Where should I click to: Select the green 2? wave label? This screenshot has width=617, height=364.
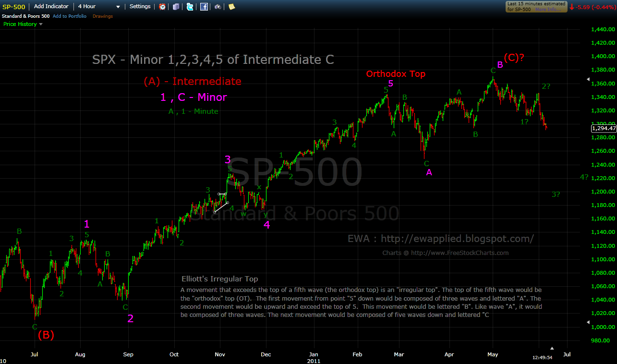[546, 86]
